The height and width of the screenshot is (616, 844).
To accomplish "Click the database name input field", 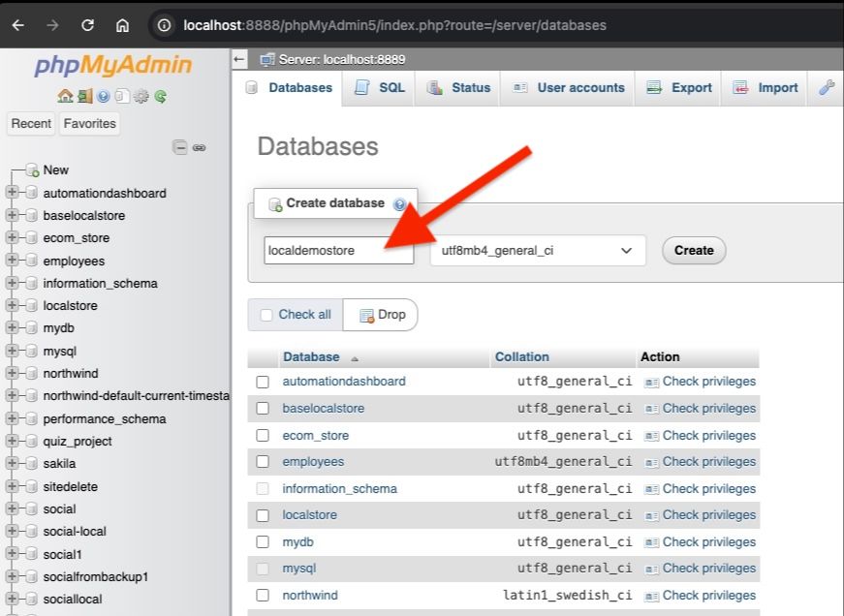I will tap(338, 250).
